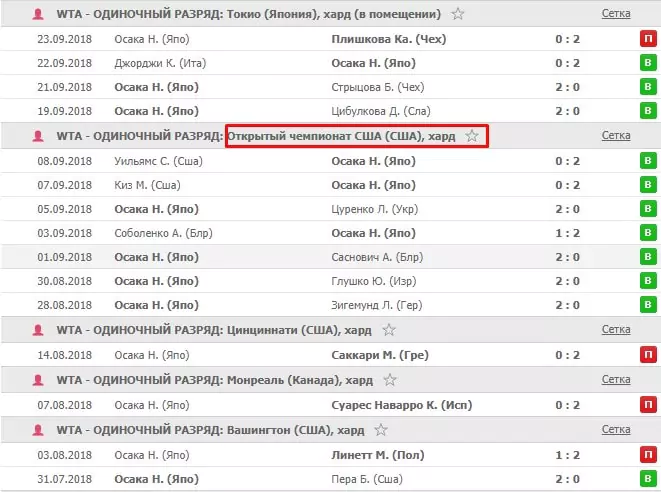Image resolution: width=661 pixels, height=492 pixels.
Task: Add the US Open tournament to favorites with its star icon
Action: tap(472, 136)
